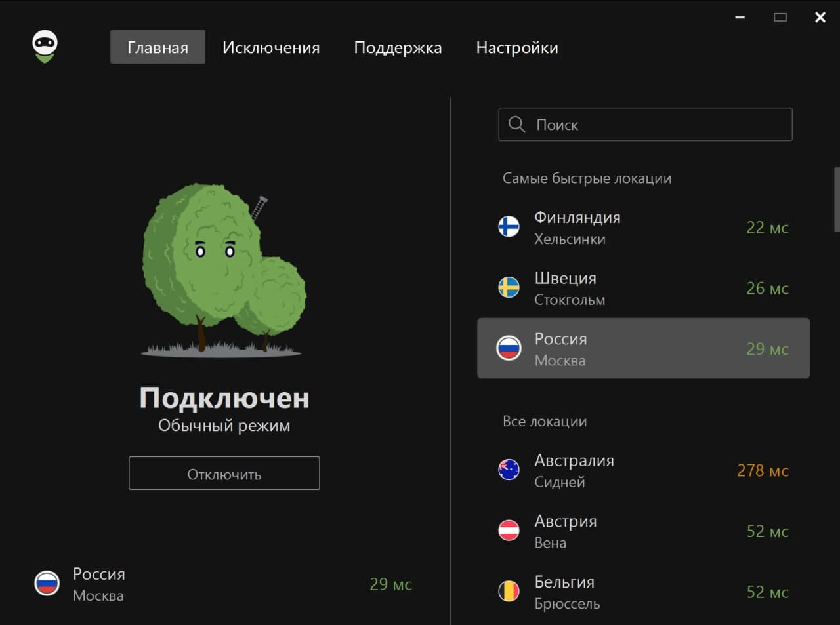
Task: Select the Austria flag icon
Action: 509,530
